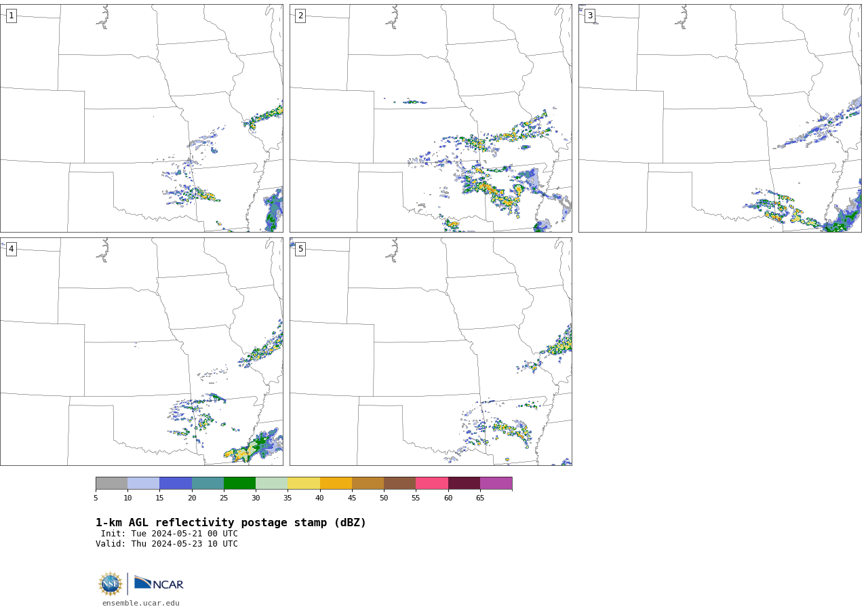Image resolution: width=868 pixels, height=611 pixels.
Task: Click the colorbar tick label '65'
Action: (x=480, y=498)
